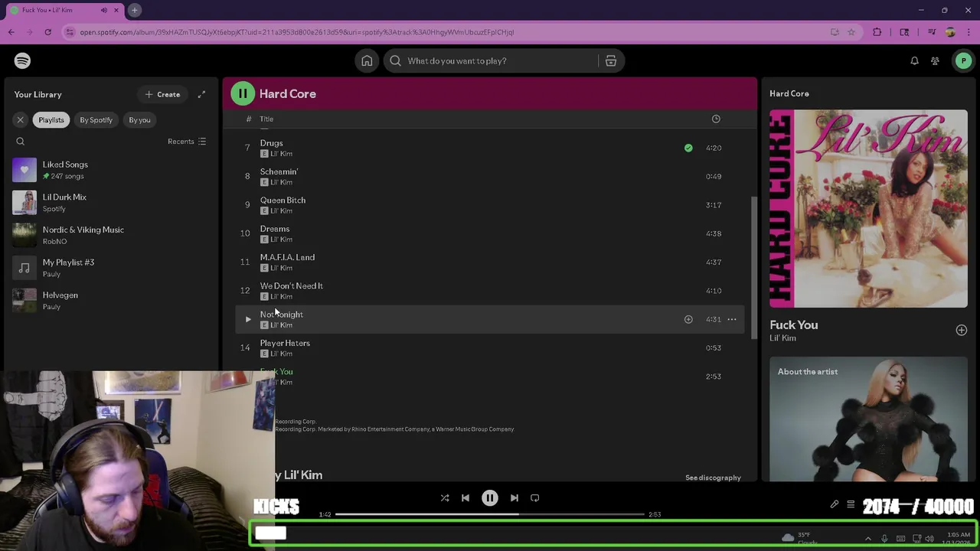
Task: Open My Playlist #3
Action: pos(111,268)
